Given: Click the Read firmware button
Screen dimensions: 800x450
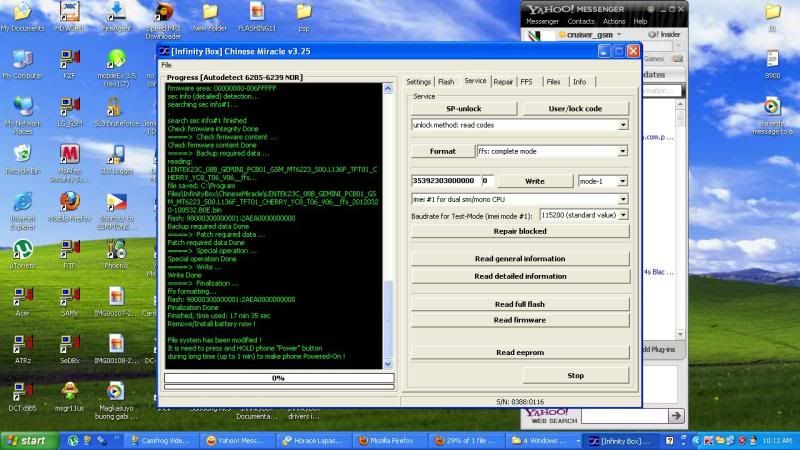Looking at the screenshot, I should (x=520, y=320).
